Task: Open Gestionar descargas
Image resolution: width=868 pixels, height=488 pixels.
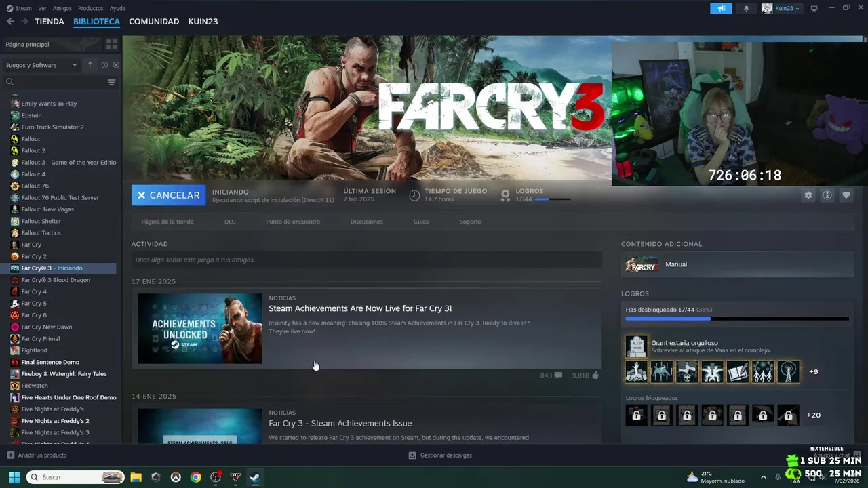Action: (x=440, y=455)
